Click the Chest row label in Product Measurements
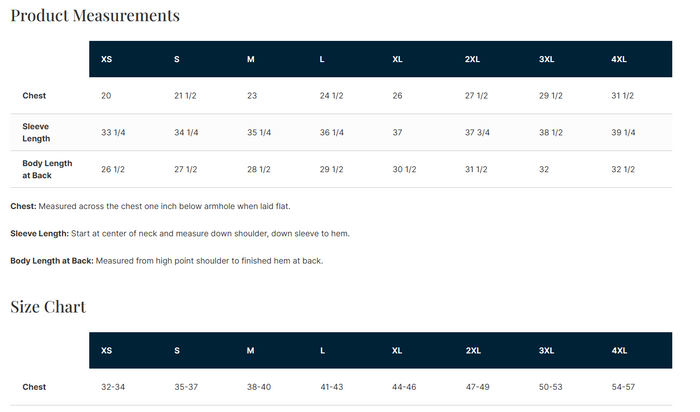This screenshot has width=700, height=412. (x=34, y=96)
